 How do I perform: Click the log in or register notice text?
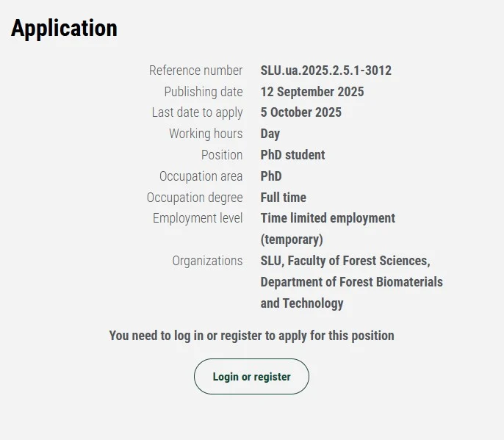coord(251,336)
